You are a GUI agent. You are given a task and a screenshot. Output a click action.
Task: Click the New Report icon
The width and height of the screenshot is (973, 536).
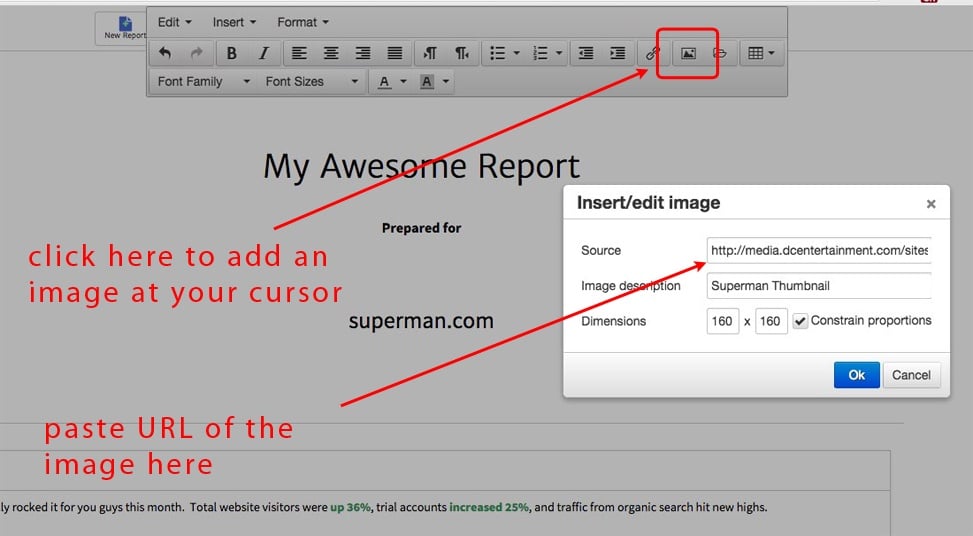[125, 27]
